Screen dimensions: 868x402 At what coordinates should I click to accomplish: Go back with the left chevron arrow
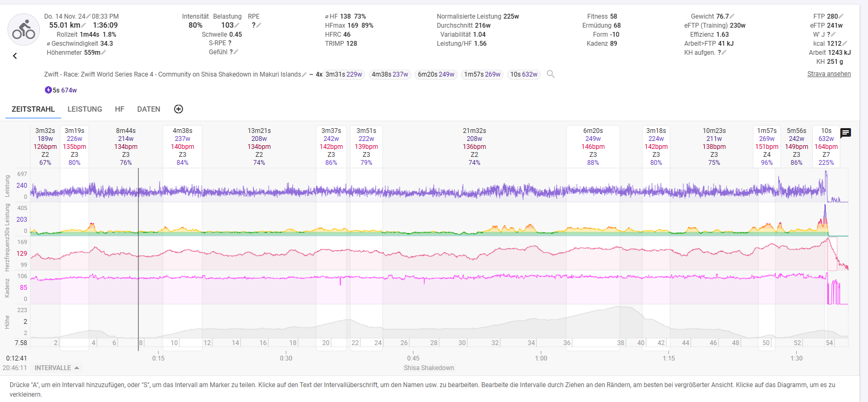point(15,56)
